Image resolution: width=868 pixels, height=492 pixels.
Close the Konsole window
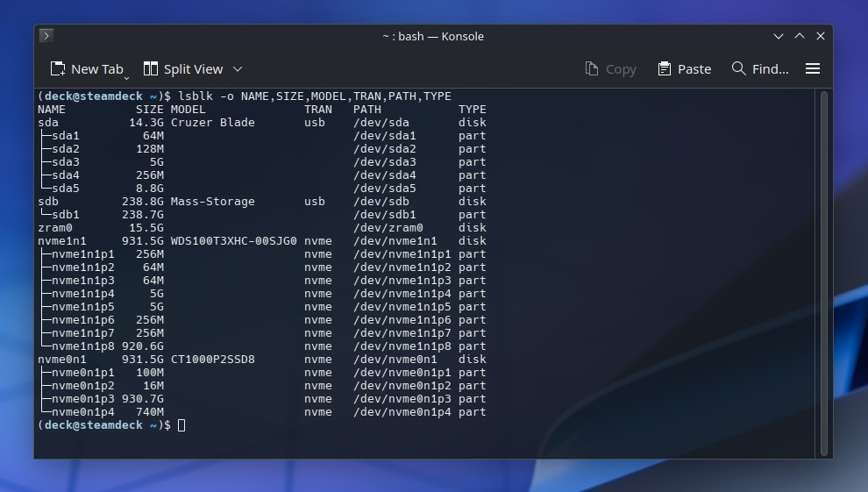821,36
